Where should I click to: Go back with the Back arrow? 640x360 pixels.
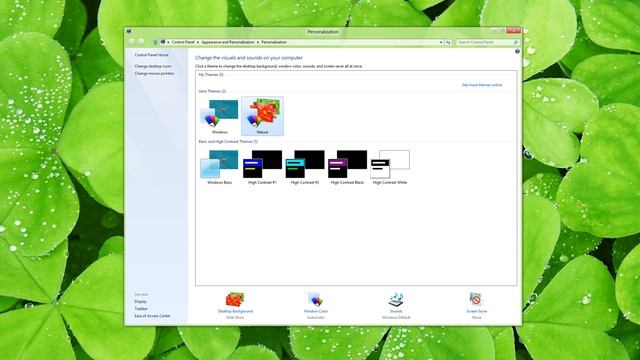click(131, 42)
